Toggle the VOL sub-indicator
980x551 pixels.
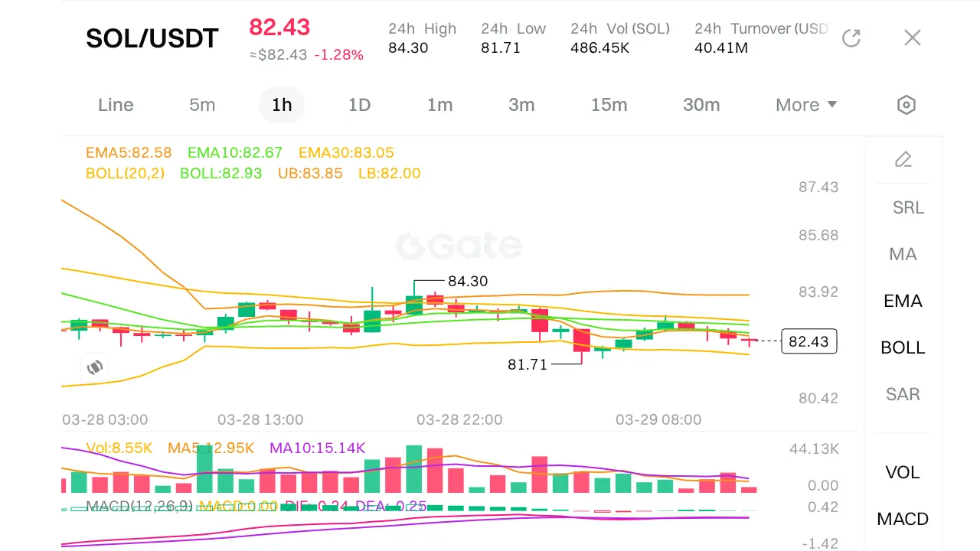tap(903, 472)
